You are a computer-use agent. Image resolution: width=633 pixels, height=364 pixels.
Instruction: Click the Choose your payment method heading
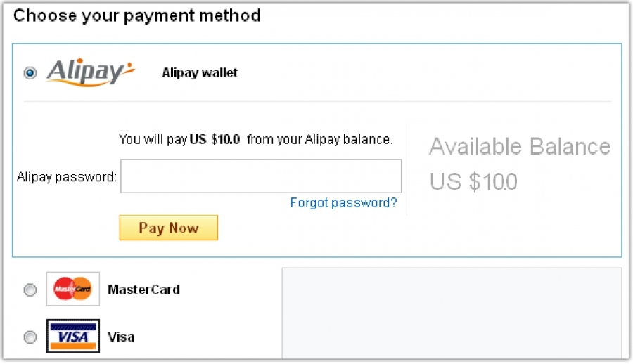point(137,15)
